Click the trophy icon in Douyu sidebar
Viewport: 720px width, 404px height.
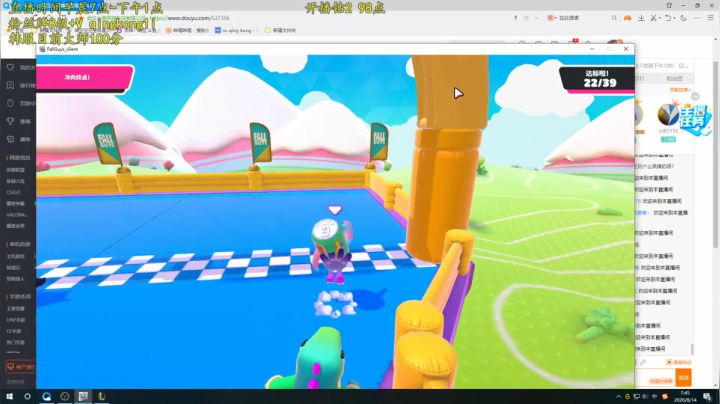pyautogui.click(x=10, y=121)
